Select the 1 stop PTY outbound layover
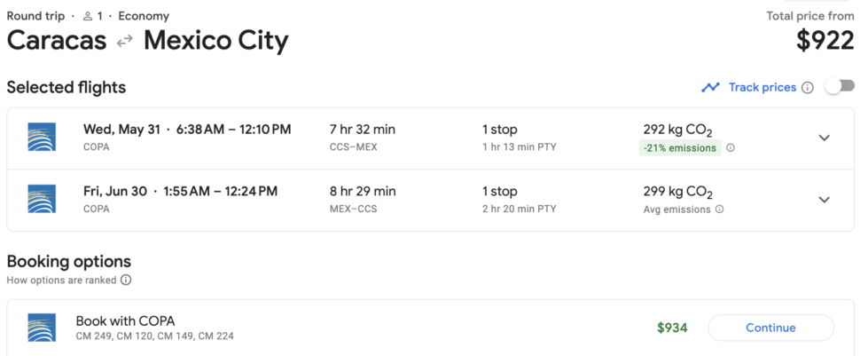868x356 pixels. point(520,138)
